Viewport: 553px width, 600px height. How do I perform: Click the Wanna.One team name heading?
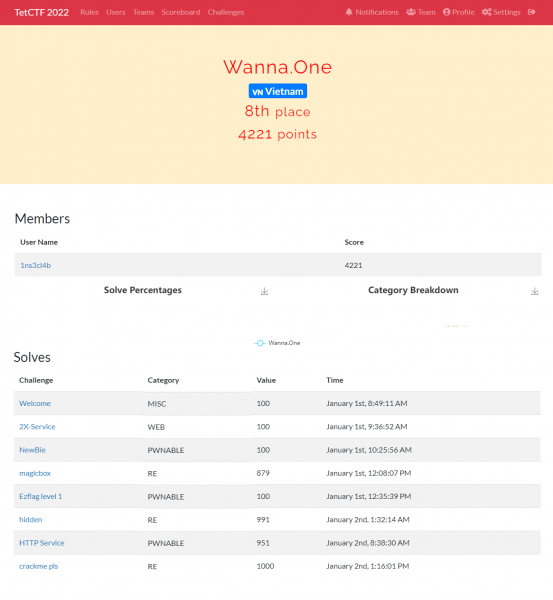pos(277,67)
